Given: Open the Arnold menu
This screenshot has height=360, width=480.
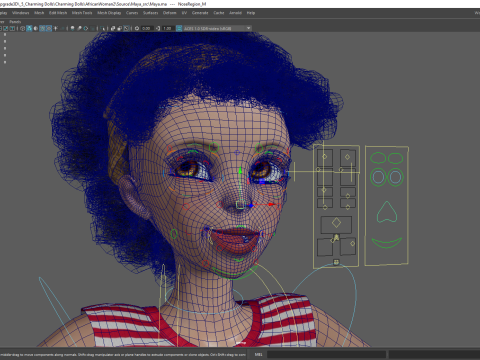Looking at the screenshot, I should 235,13.
